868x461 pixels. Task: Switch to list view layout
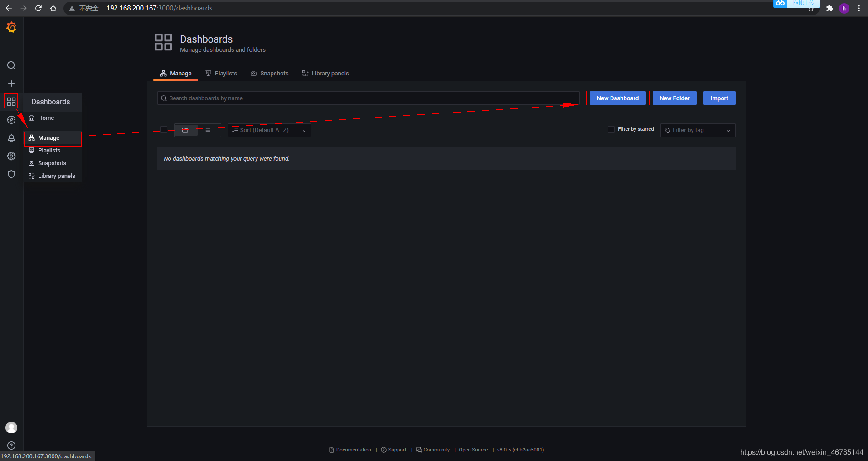[x=208, y=130]
